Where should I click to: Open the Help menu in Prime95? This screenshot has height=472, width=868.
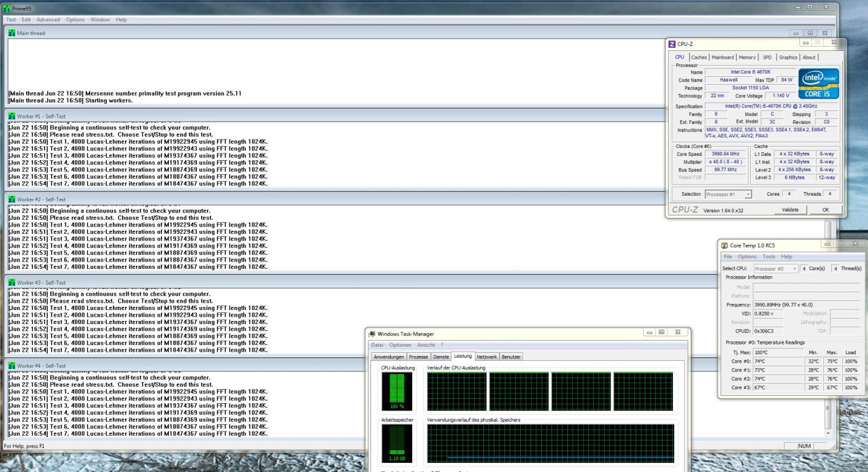(121, 20)
